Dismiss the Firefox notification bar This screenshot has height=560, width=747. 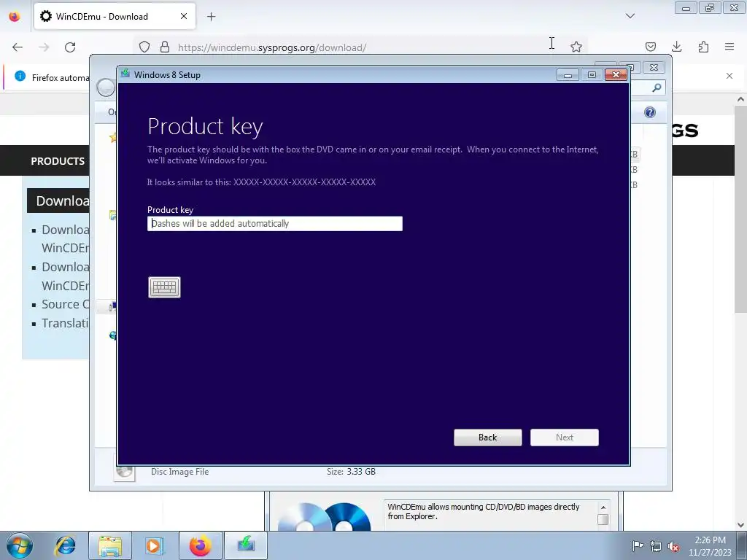pos(729,76)
